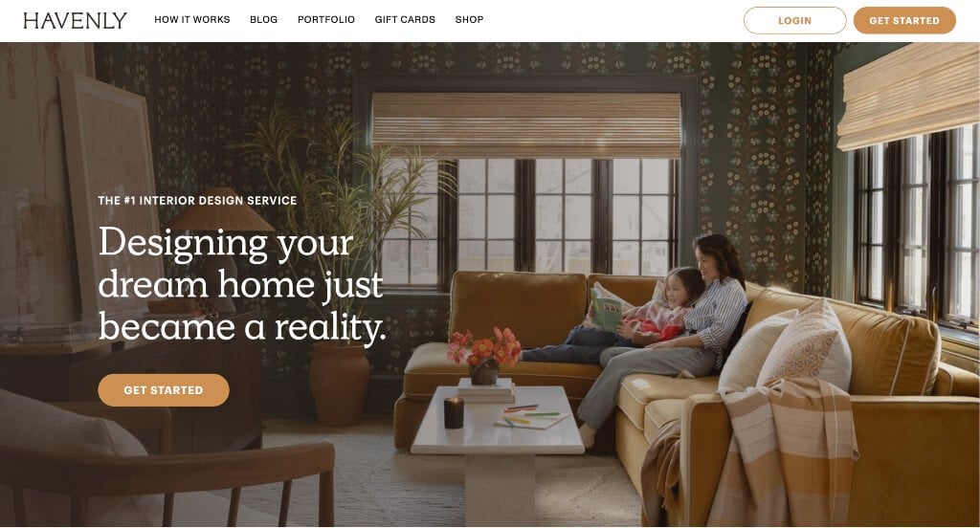Go to the Blog section
This screenshot has width=980, height=528.
point(264,20)
